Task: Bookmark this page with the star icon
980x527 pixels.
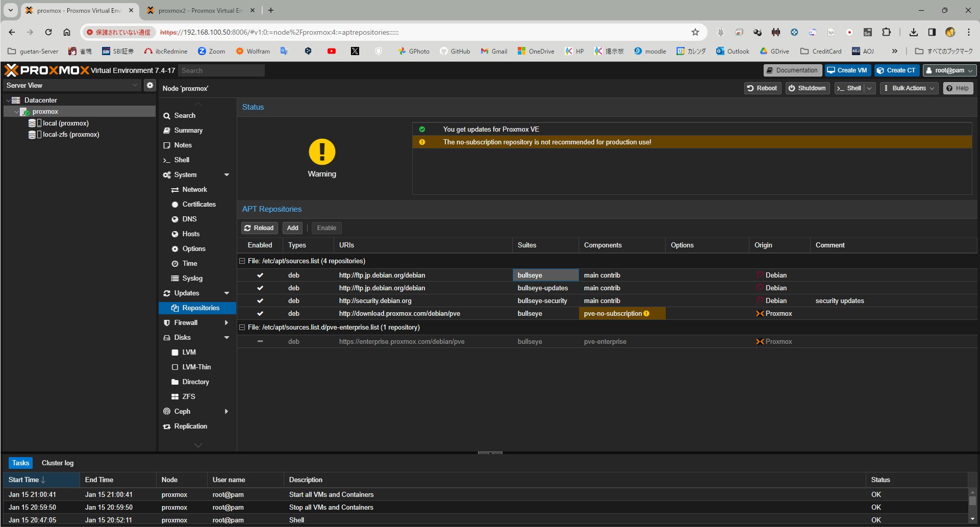Action: (x=695, y=32)
